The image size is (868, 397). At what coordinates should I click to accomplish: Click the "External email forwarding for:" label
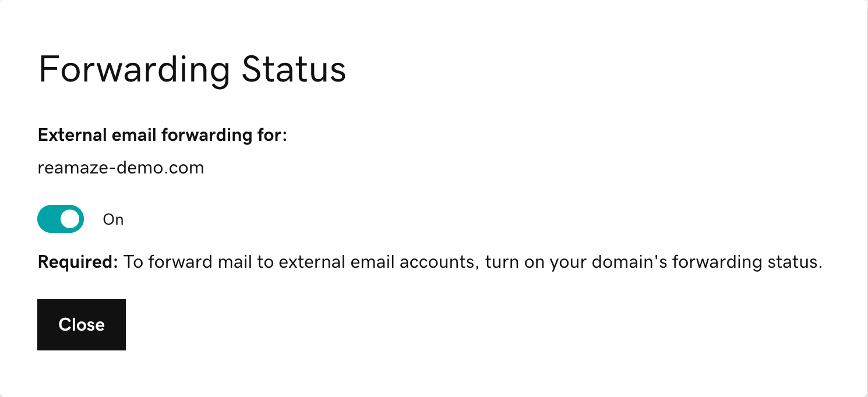point(163,135)
